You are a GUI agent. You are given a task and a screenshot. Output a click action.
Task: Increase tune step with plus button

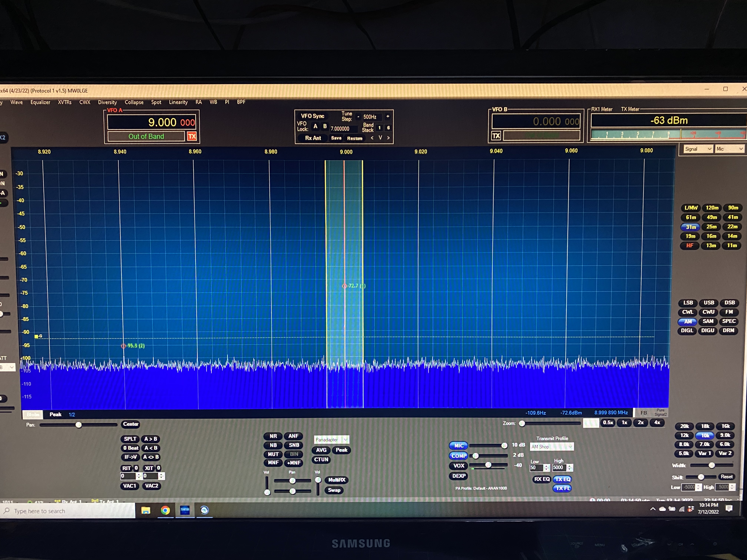coord(388,116)
